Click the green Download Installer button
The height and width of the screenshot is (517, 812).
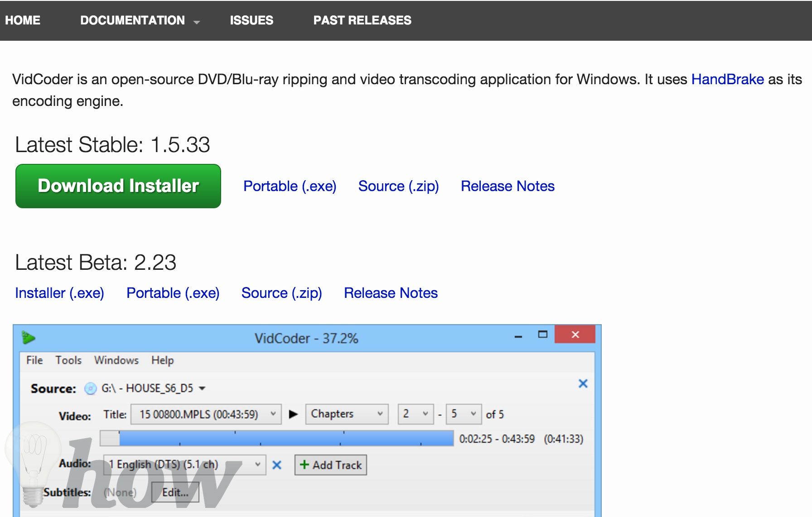click(118, 186)
